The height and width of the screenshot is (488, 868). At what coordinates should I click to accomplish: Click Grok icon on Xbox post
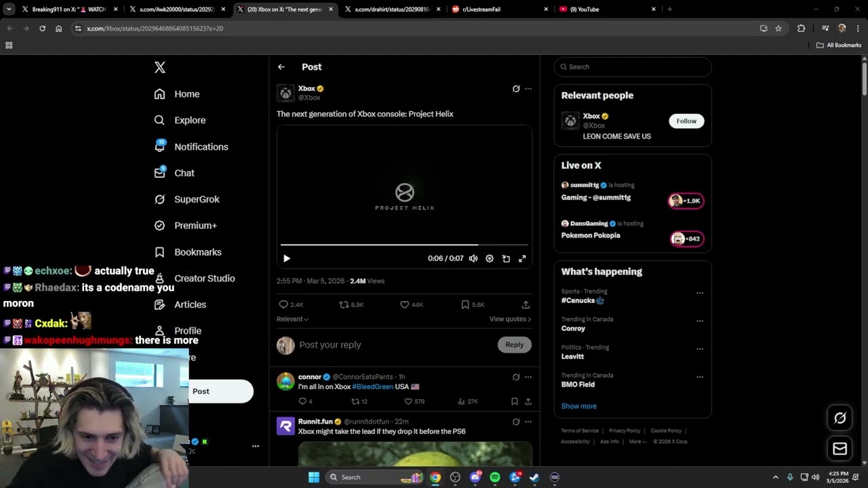516,89
